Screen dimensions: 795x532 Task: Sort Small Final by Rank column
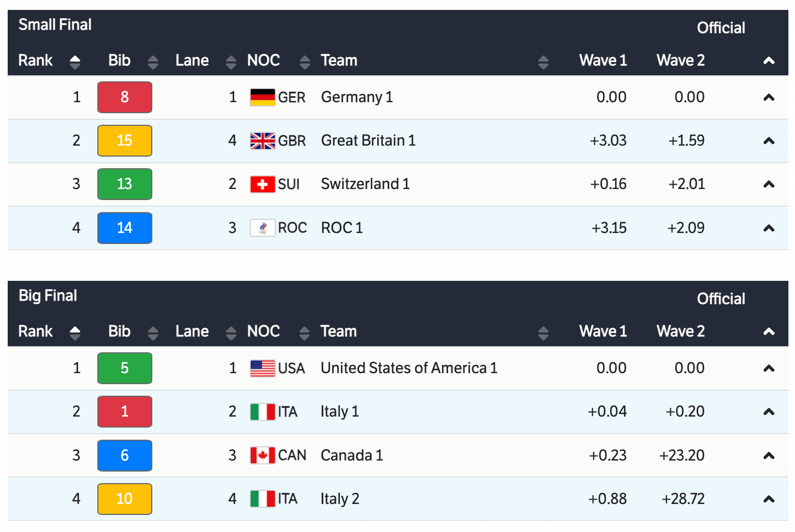pyautogui.click(x=75, y=62)
